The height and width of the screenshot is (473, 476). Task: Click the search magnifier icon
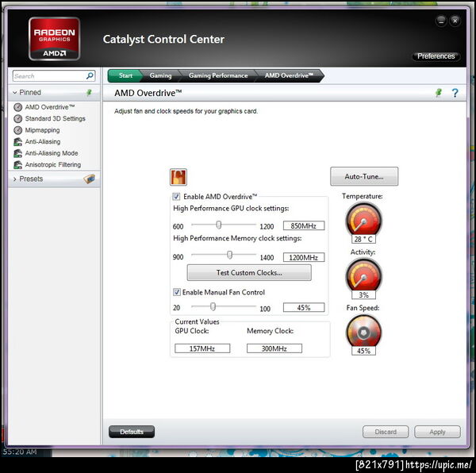[x=90, y=75]
